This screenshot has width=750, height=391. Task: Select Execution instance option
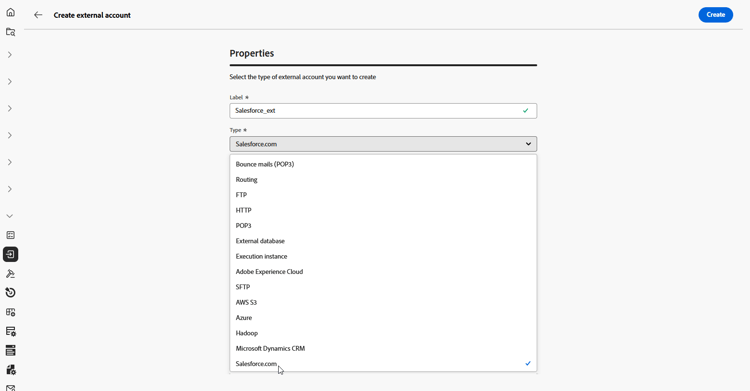(x=383, y=256)
